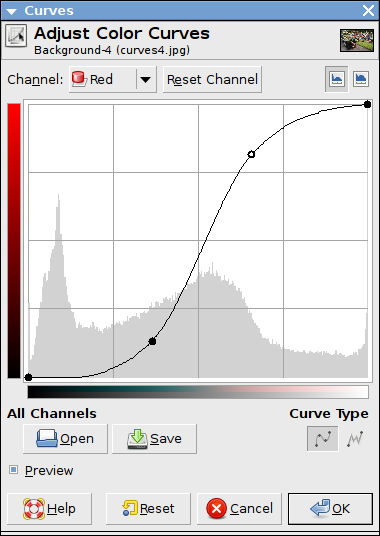Cancel the curves adjustment

pyautogui.click(x=239, y=509)
